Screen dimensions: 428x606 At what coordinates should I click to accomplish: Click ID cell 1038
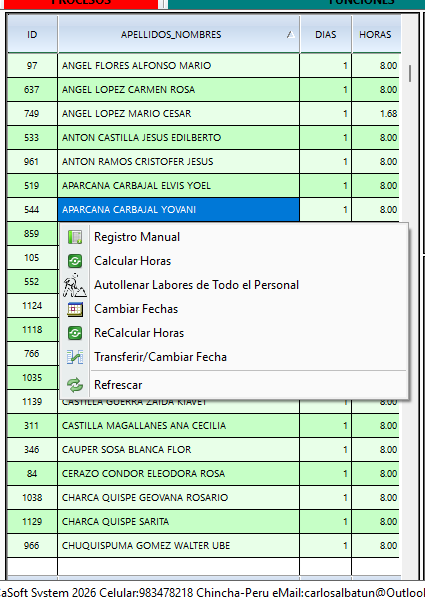32,497
